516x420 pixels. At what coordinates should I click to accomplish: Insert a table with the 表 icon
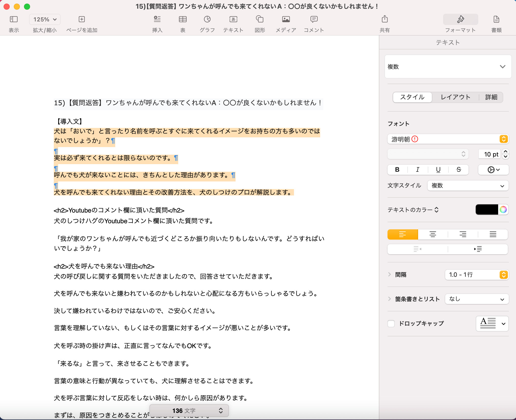[x=183, y=19]
